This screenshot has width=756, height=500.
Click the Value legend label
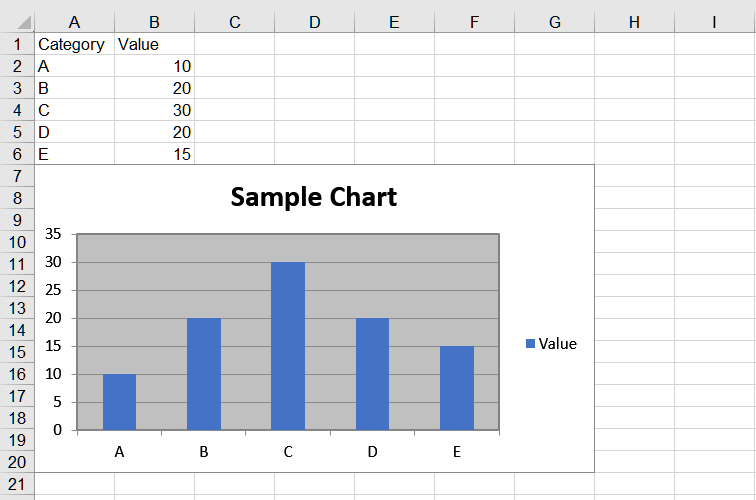557,344
